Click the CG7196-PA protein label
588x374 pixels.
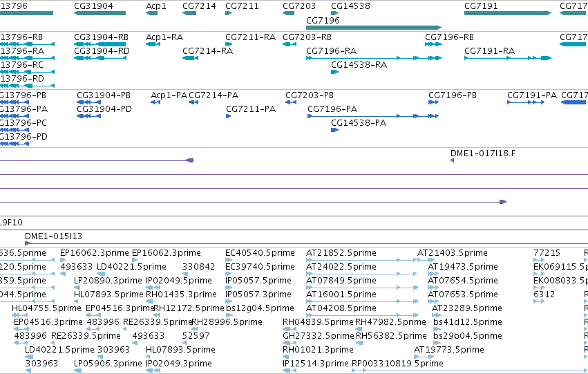pyautogui.click(x=332, y=109)
